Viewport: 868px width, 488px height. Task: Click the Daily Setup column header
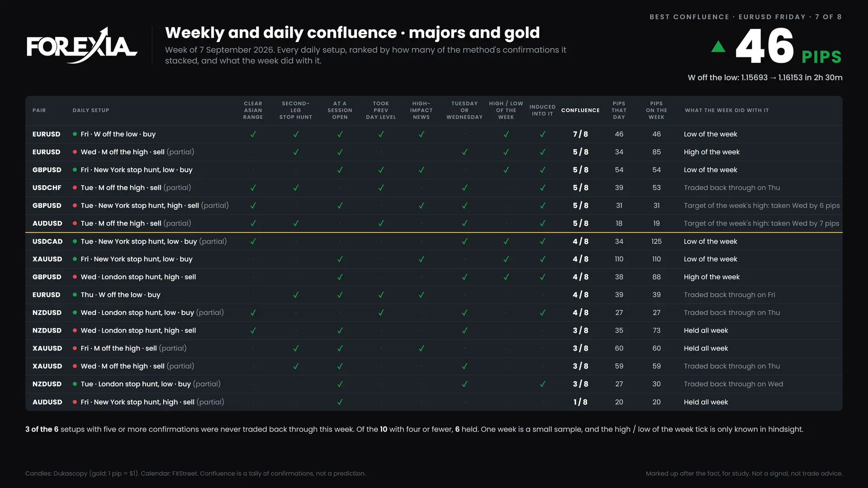[x=91, y=110]
